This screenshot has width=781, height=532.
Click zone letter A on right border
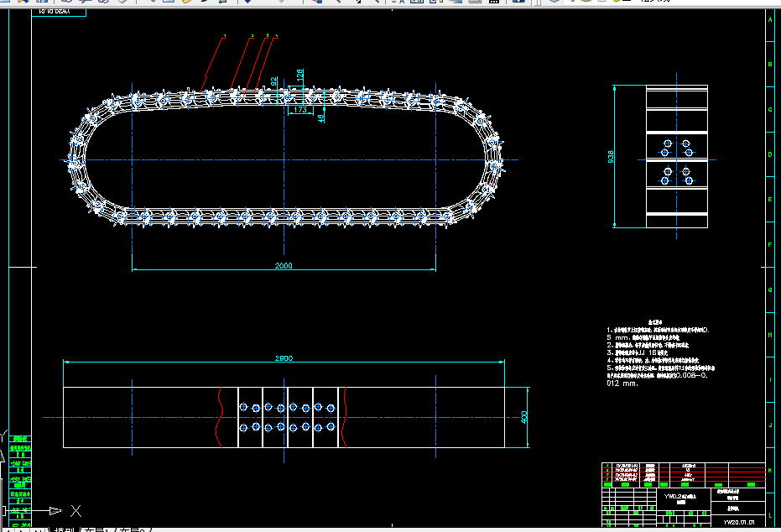[x=770, y=19]
